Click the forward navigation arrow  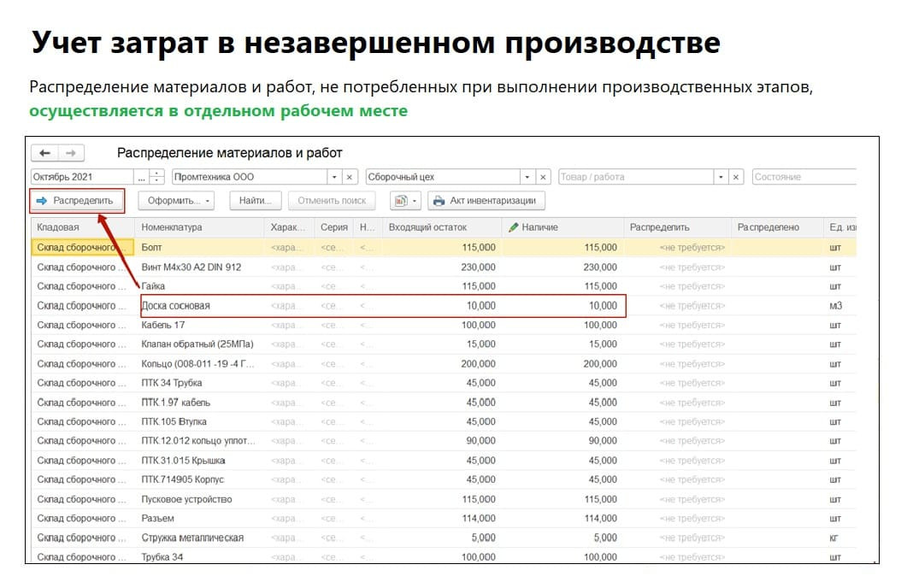[71, 153]
